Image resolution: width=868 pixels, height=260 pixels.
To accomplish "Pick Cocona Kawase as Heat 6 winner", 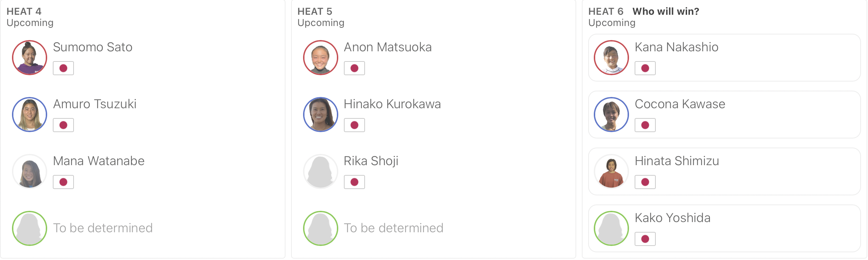I will pos(724,115).
